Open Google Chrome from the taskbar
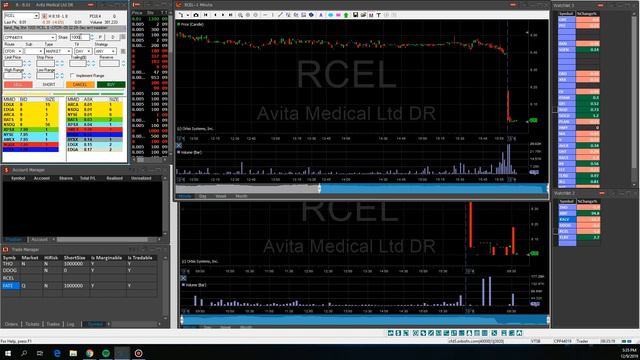Screen dimensions: 640x360 [x=89, y=353]
